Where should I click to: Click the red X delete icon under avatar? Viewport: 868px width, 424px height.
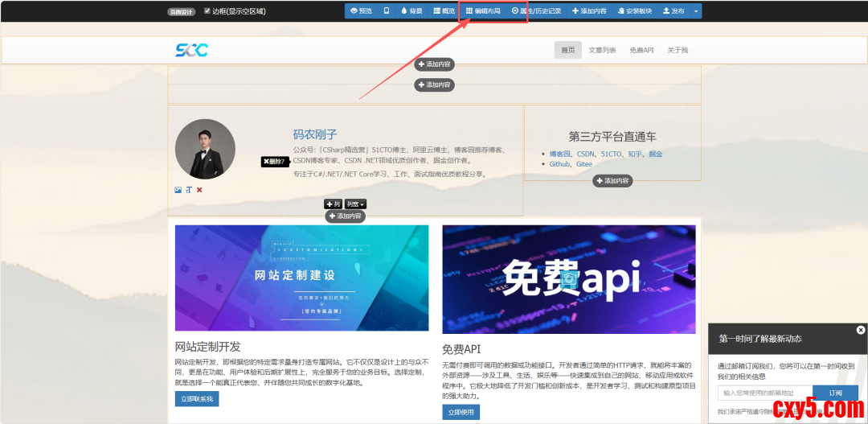coord(199,190)
